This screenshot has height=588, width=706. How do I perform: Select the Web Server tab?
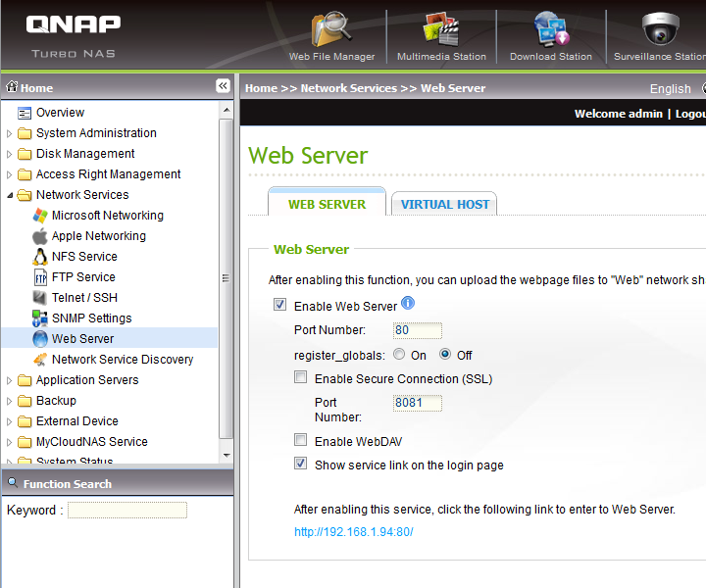pyautogui.click(x=327, y=204)
